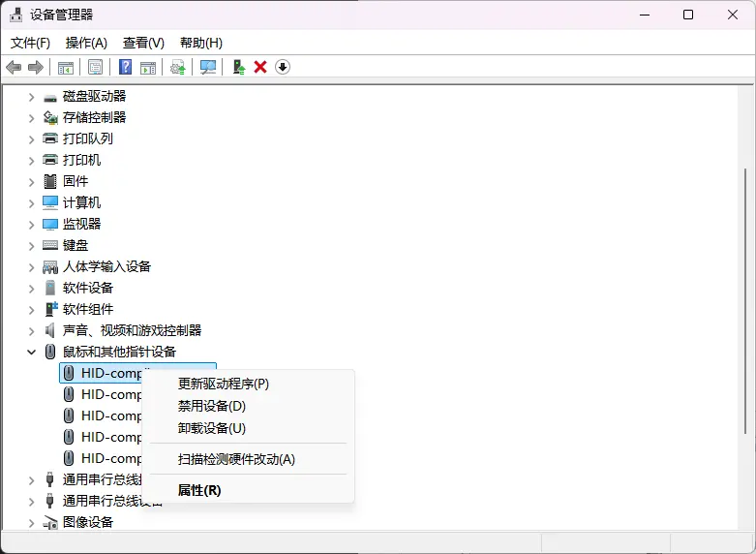This screenshot has width=756, height=554.
Task: Open the 帮助(H) menu
Action: point(201,43)
